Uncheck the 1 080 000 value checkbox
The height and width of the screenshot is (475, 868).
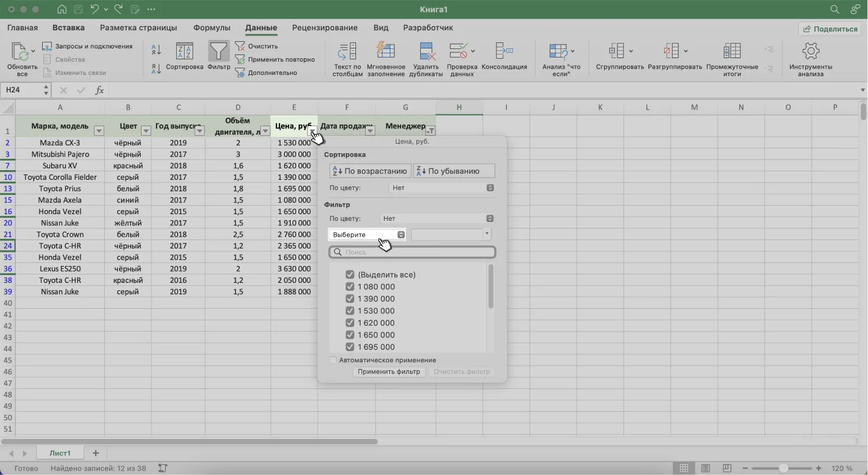click(350, 287)
